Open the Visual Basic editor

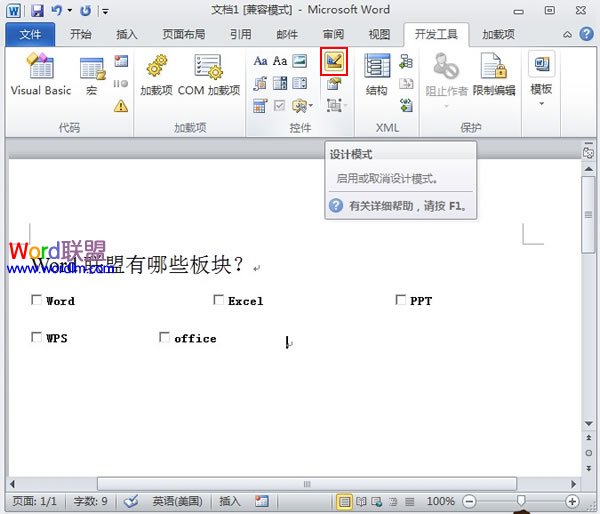click(x=41, y=74)
